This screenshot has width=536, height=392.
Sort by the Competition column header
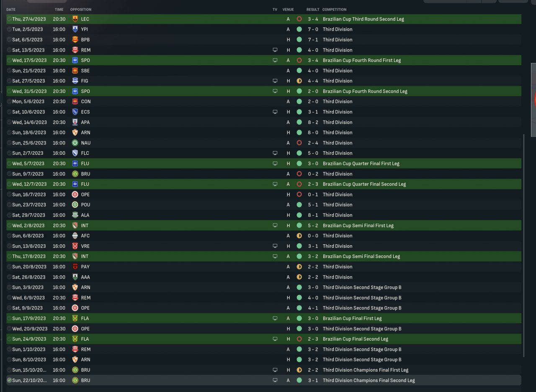(334, 9)
